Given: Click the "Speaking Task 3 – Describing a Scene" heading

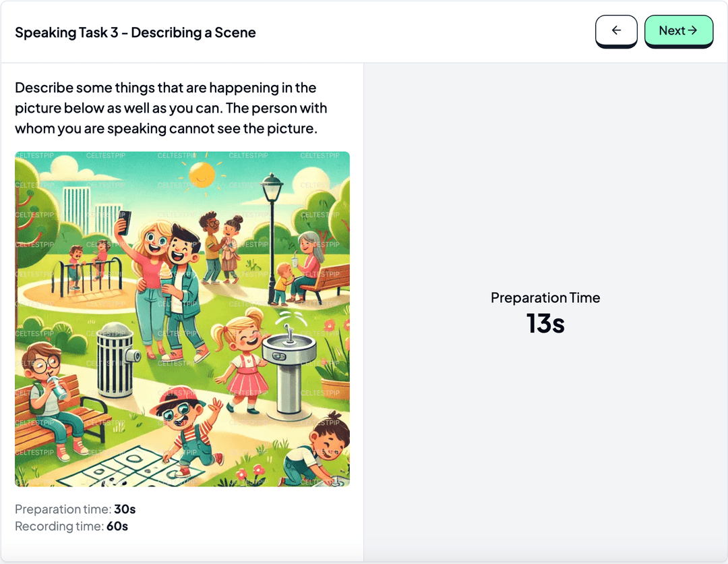Looking at the screenshot, I should (x=135, y=32).
